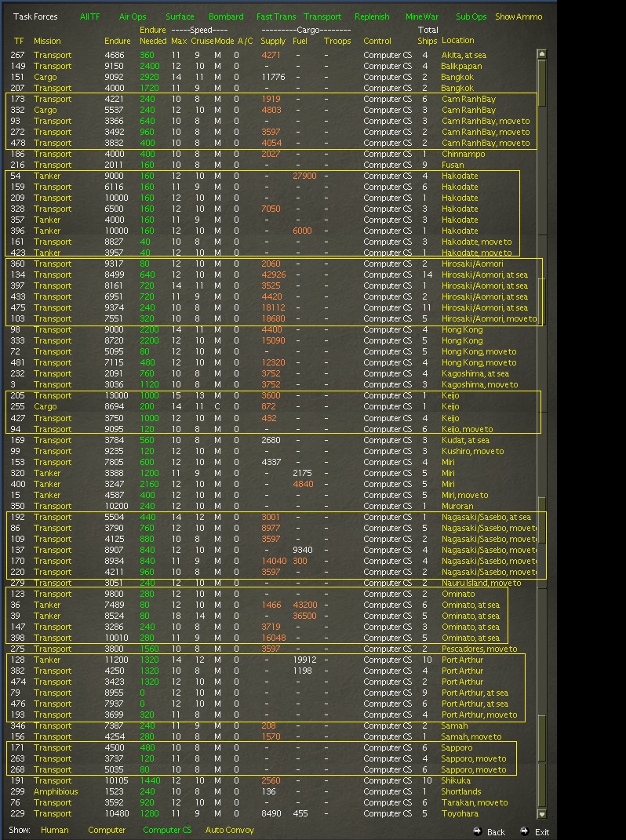Sort by the Endure Needed column header

click(x=153, y=35)
